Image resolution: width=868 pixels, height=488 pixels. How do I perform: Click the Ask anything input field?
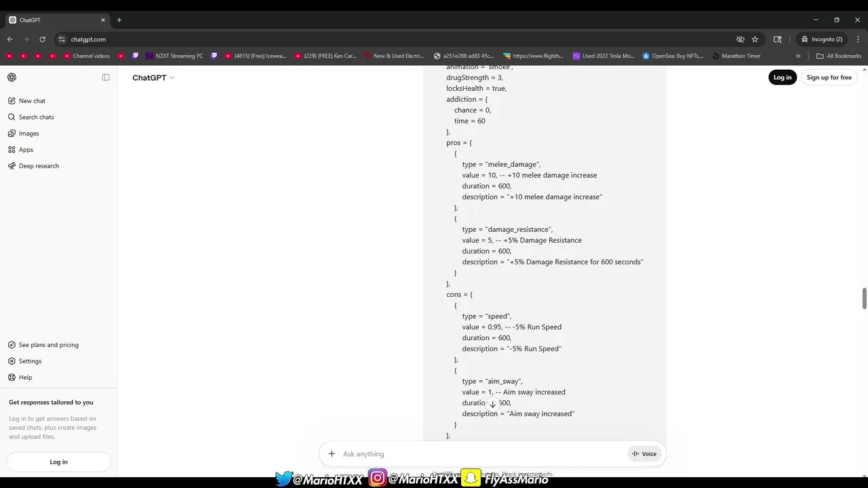(x=481, y=454)
